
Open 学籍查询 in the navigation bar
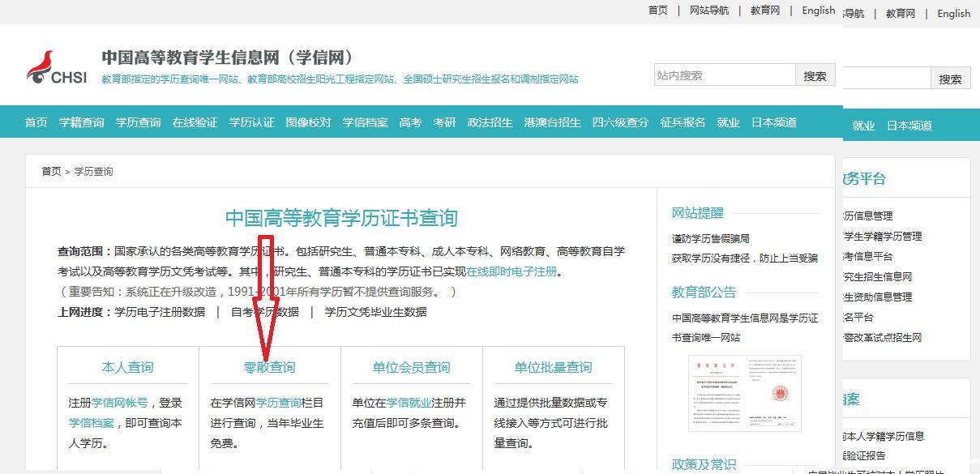pos(81,122)
